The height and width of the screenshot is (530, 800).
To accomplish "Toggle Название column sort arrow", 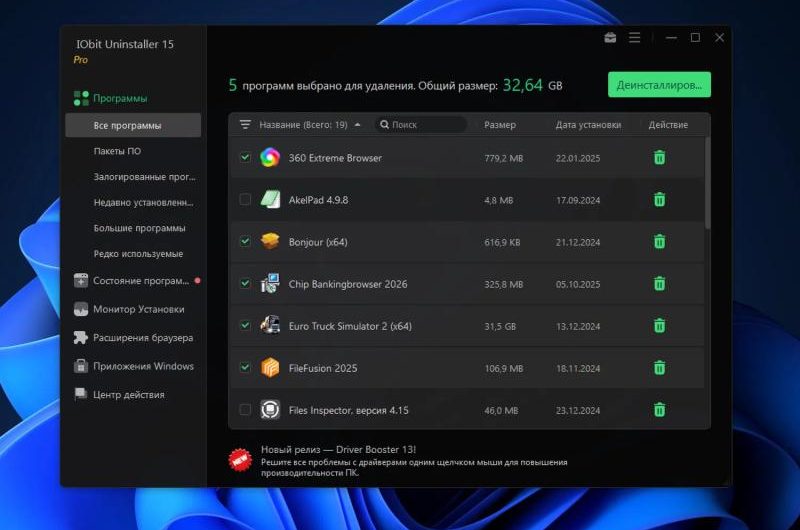I will pos(358,125).
